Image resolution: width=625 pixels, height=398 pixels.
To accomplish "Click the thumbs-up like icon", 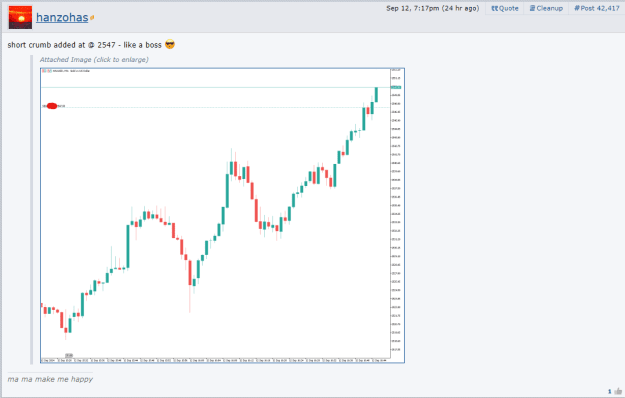I will pyautogui.click(x=618, y=391).
